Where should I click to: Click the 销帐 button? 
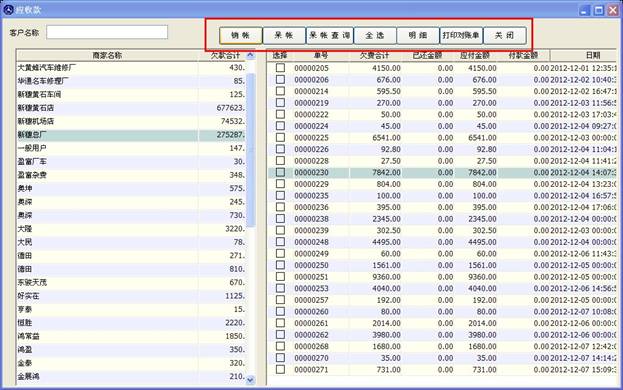(x=240, y=35)
